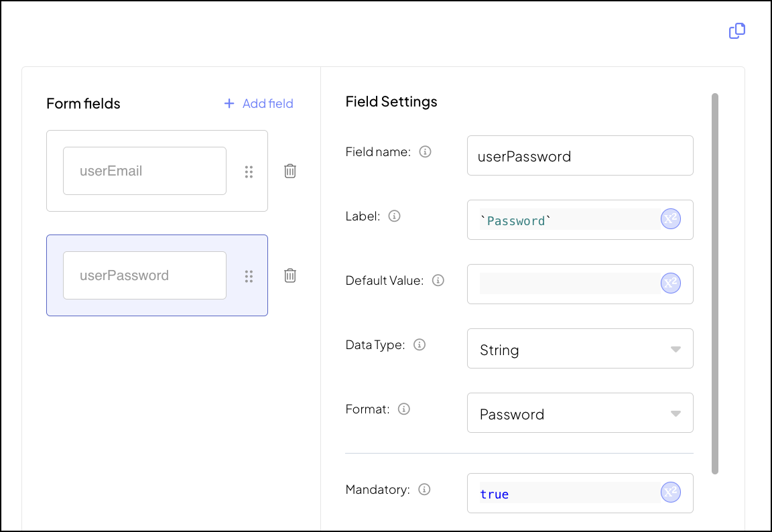Click the Add field button
The image size is (772, 532).
pyautogui.click(x=259, y=103)
